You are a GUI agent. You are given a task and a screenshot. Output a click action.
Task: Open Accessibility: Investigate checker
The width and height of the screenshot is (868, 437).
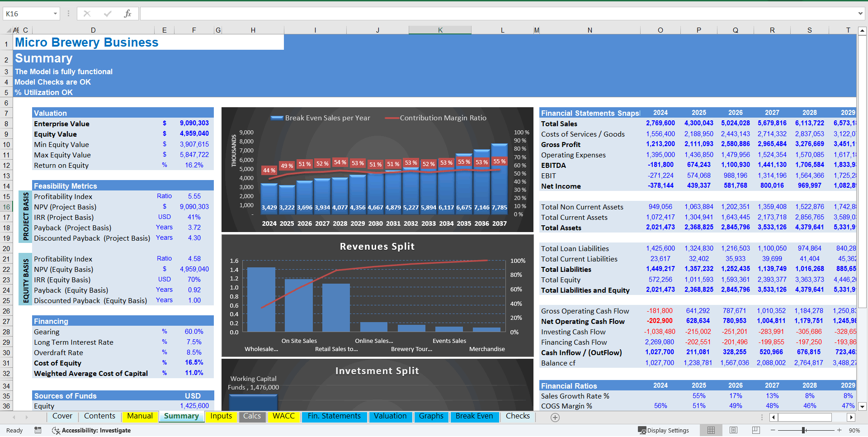(x=91, y=430)
